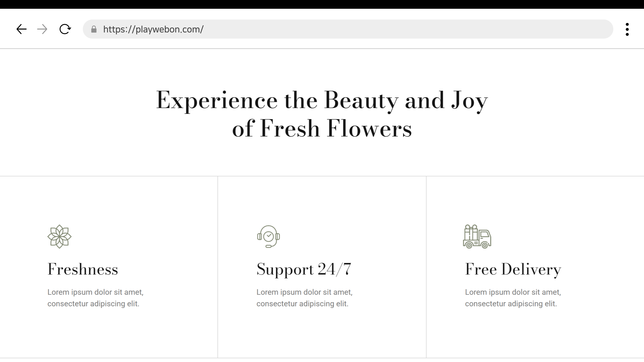The width and height of the screenshot is (644, 362).
Task: Click the Freshness flower icon
Action: 59,236
